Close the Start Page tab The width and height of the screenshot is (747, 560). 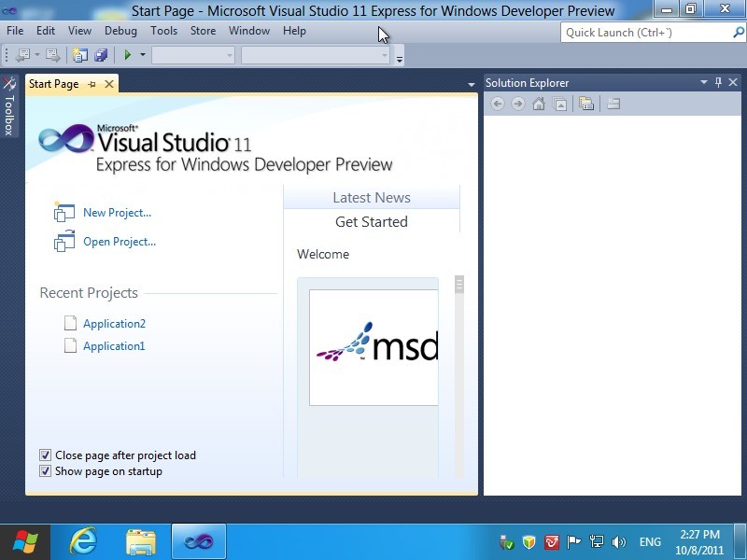109,84
